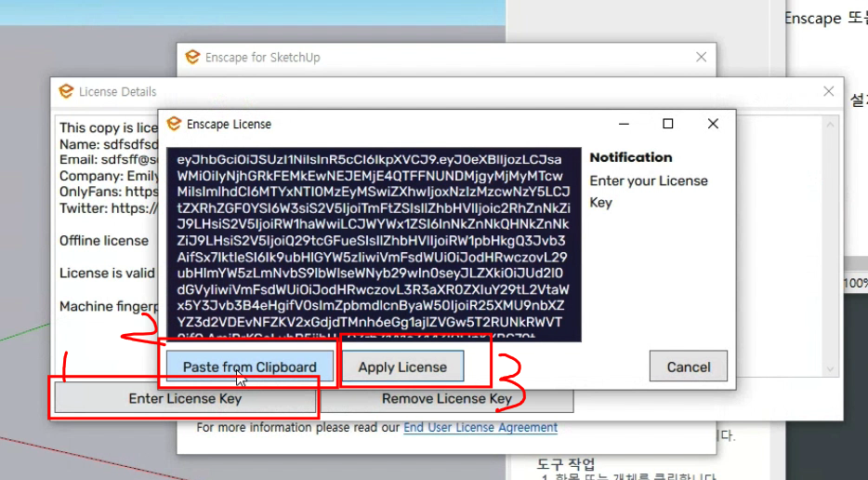Click Enter License Key button
Screen dimensions: 868x480
pyautogui.click(x=185, y=398)
